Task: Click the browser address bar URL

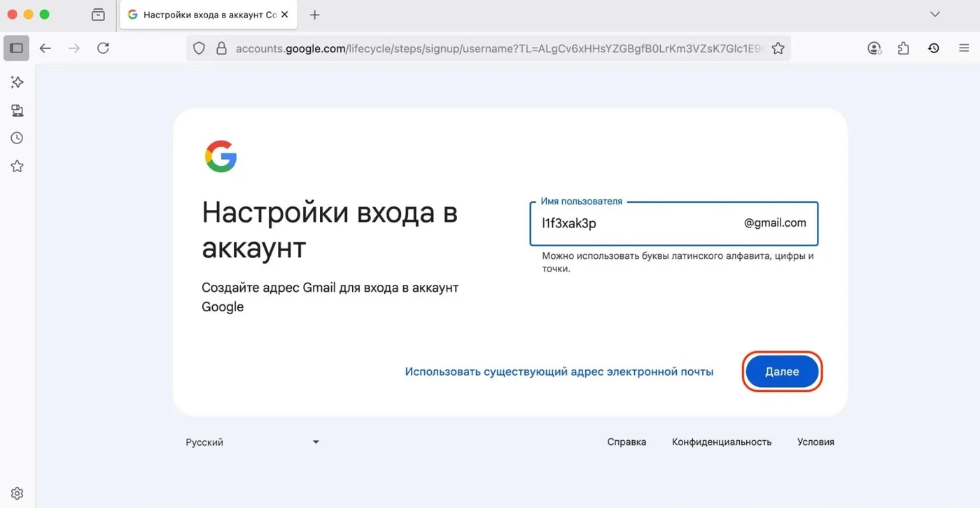Action: coord(498,48)
